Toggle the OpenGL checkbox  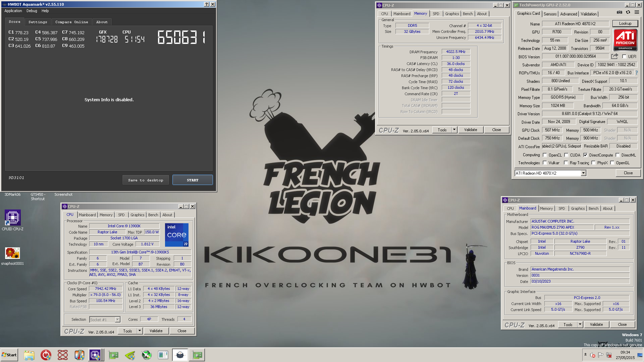click(612, 163)
